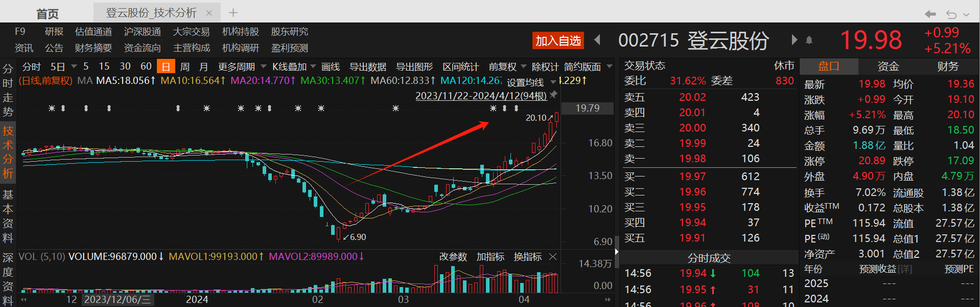Open 分时走势 in left sidebar

8,90
